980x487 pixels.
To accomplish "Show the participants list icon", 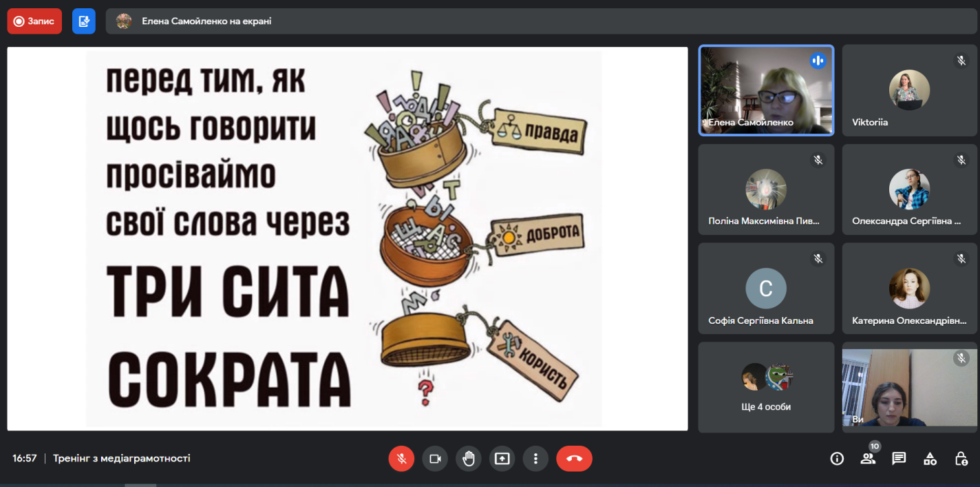I will 868,459.
